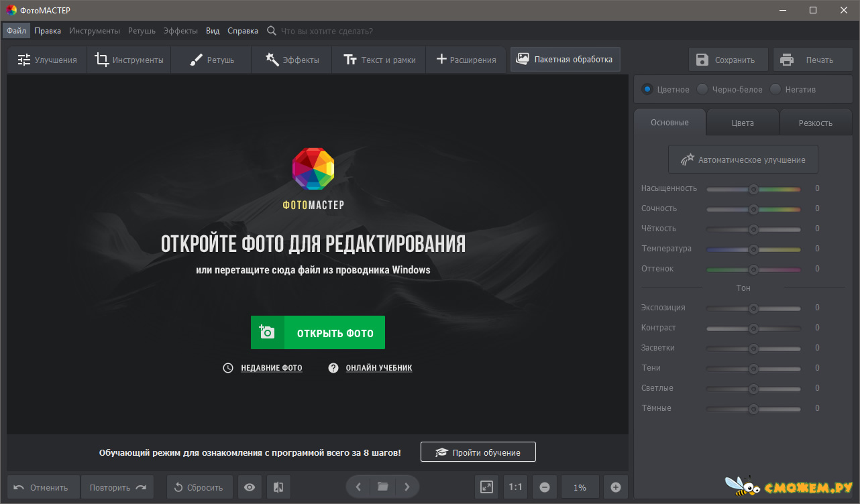Select the Черно-белое radio option
The width and height of the screenshot is (860, 504).
(x=702, y=89)
